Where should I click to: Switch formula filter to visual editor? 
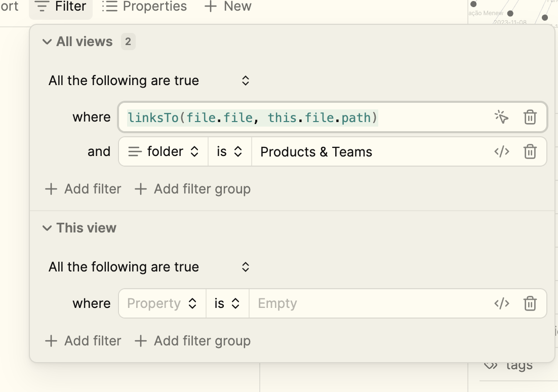(501, 117)
